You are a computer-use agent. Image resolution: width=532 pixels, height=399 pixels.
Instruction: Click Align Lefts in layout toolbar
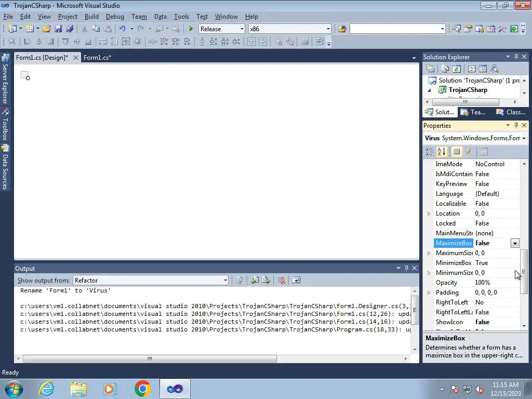(x=28, y=42)
